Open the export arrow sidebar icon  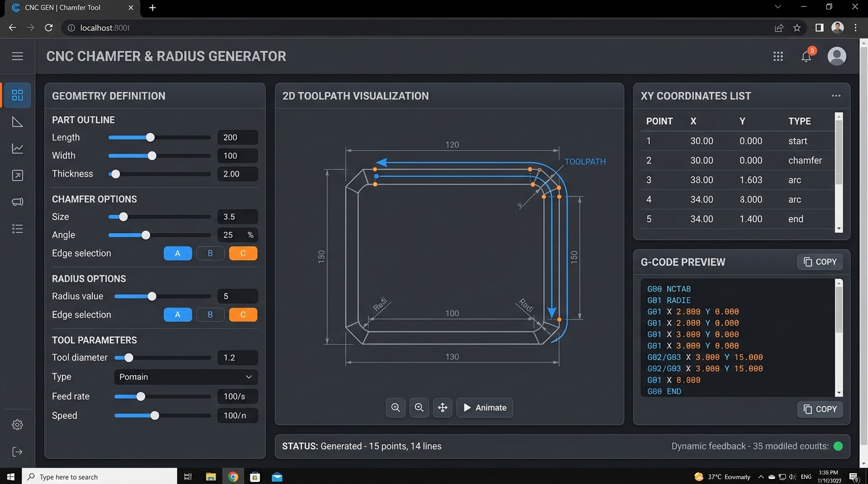click(18, 176)
